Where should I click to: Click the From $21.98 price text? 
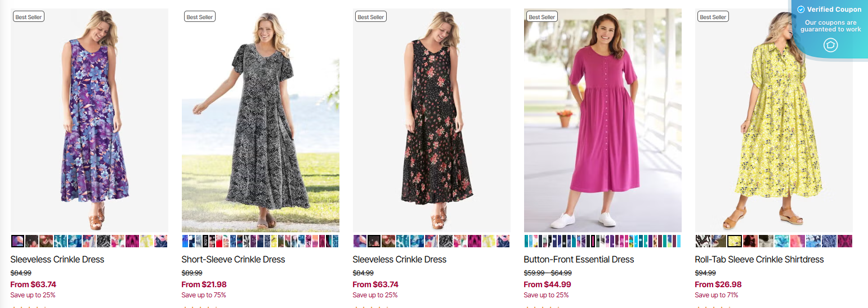click(x=204, y=284)
